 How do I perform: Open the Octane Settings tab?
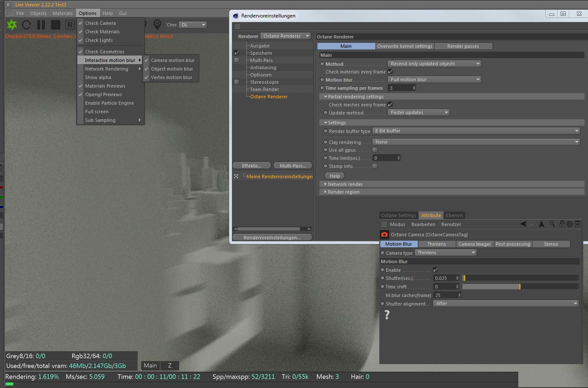[x=399, y=215]
